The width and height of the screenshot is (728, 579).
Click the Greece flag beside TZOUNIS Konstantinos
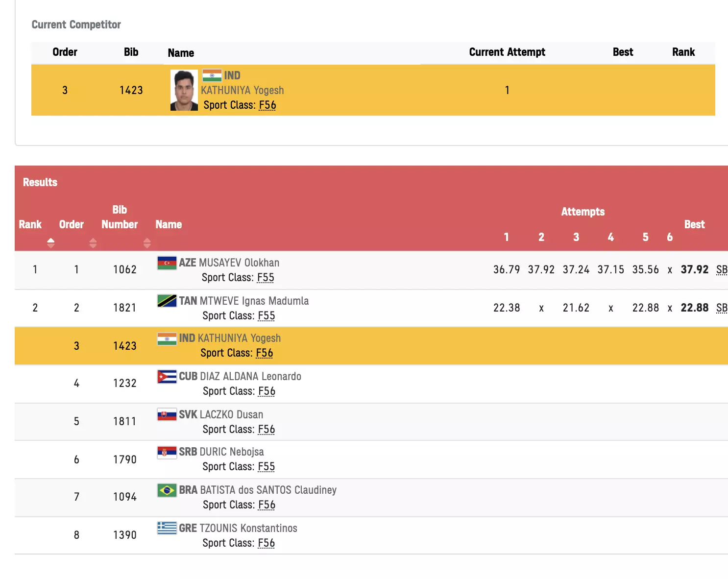click(167, 528)
